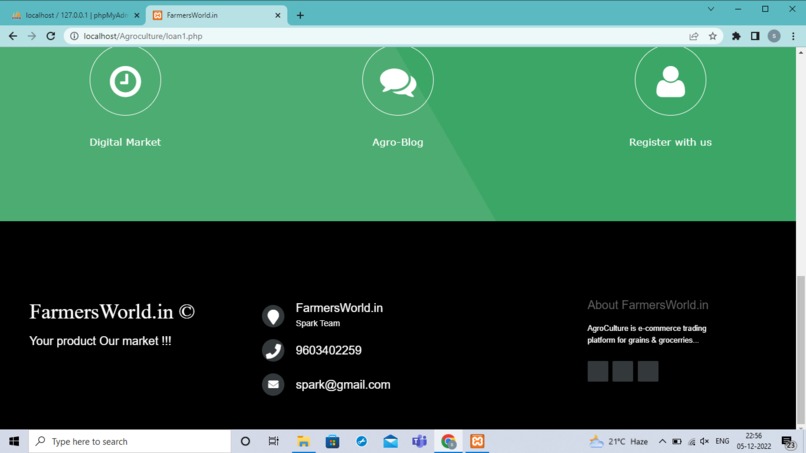806x453 pixels.
Task: Close the phpMyAdmin tab
Action: [x=137, y=15]
